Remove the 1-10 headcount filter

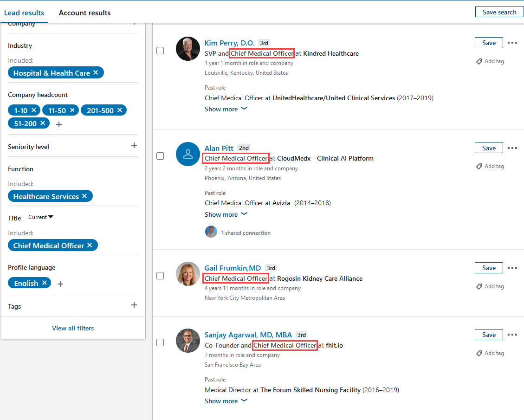coord(34,110)
